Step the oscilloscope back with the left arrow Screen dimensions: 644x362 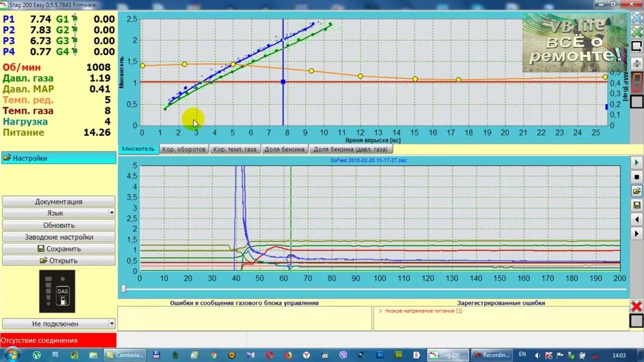point(636,219)
